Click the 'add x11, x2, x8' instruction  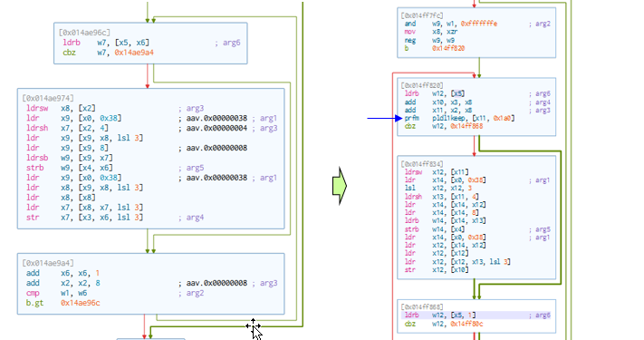click(438, 111)
